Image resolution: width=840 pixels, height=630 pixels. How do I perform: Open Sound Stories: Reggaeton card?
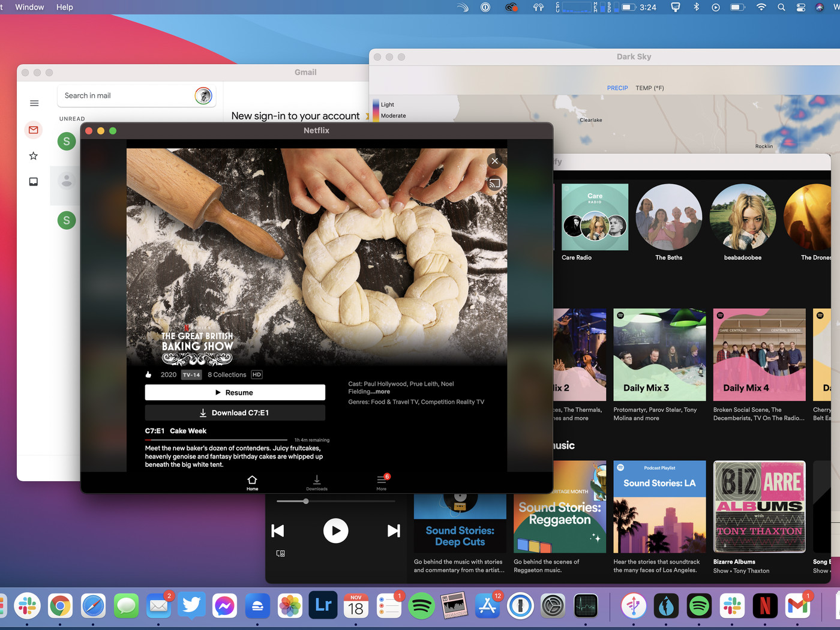tap(560, 507)
